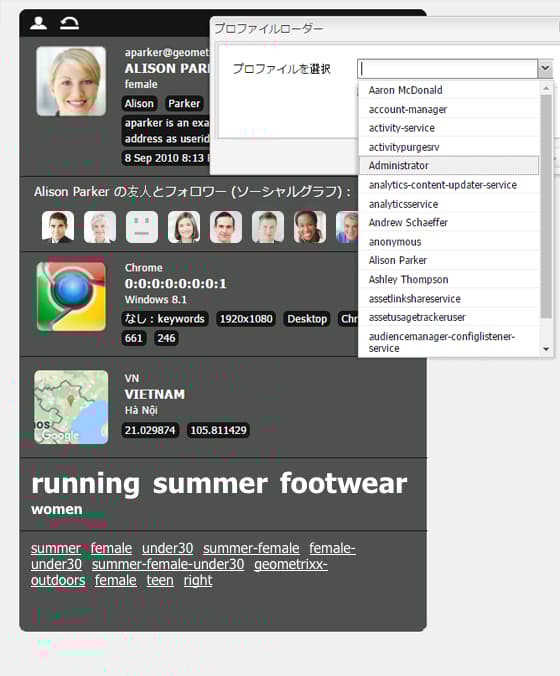Click the Desktop device tag
560x676 pixels.
point(307,319)
